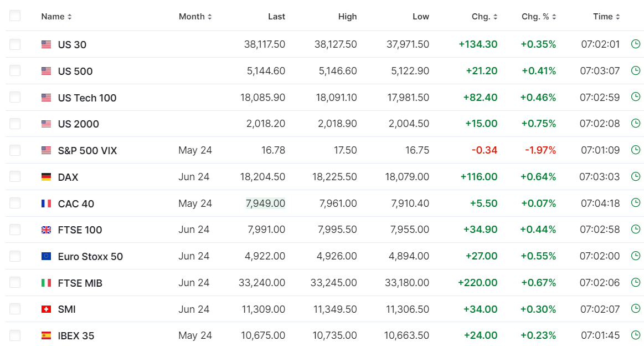
Task: Click the clock icon in DAX row
Action: 635,176
